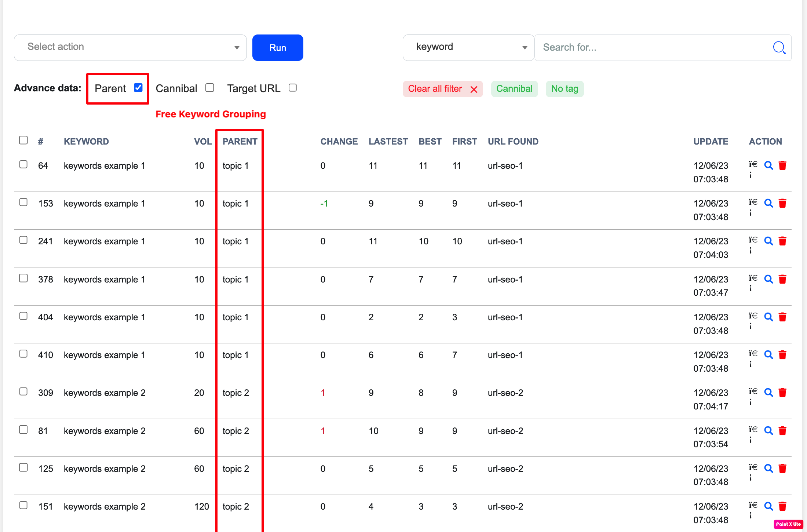Click UPDATE column header
Viewport: 807px width, 532px height.
pos(711,142)
